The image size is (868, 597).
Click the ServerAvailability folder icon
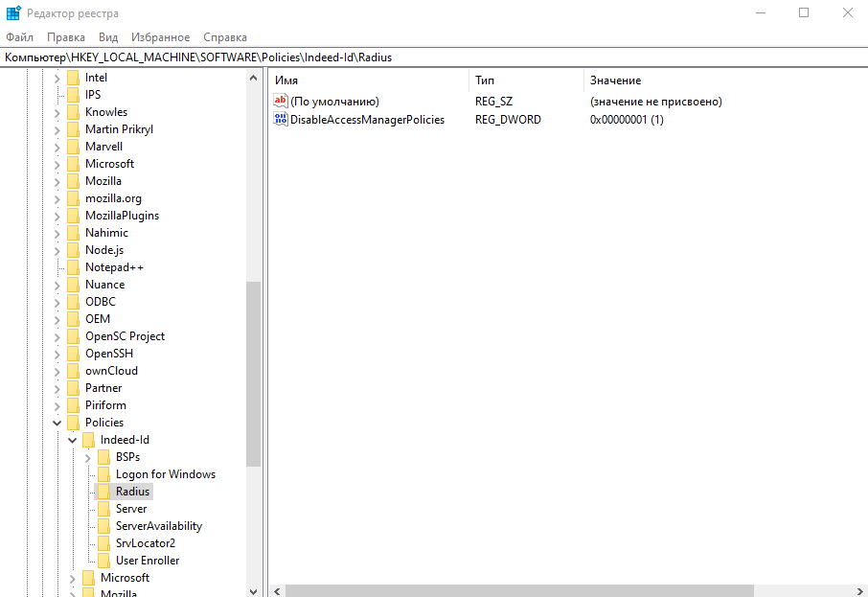(103, 526)
